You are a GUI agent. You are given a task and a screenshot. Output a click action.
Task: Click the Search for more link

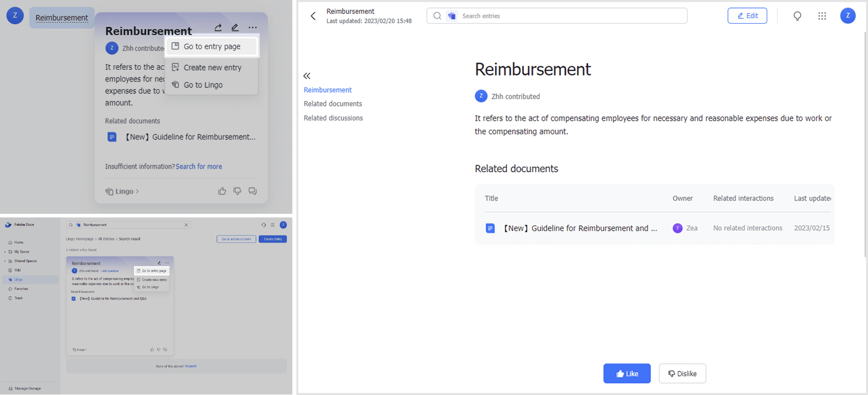pos(199,167)
